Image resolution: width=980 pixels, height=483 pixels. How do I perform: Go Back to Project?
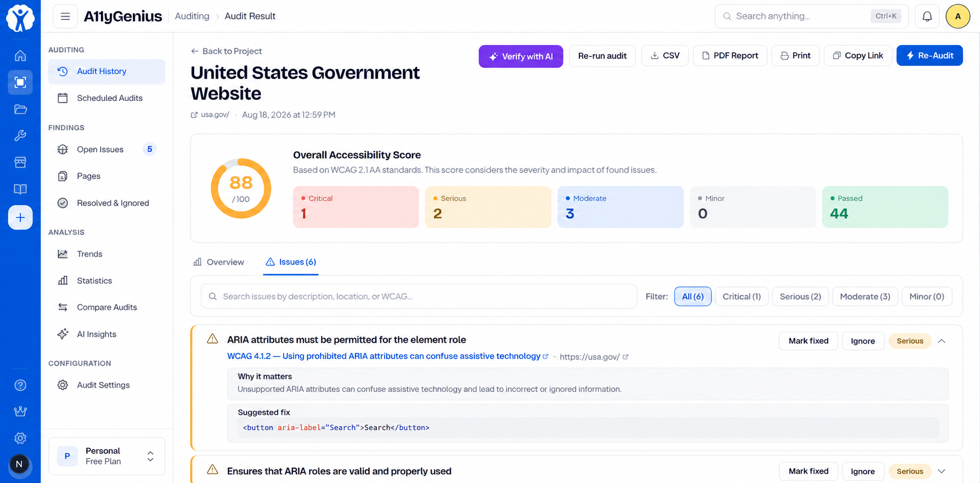click(226, 51)
